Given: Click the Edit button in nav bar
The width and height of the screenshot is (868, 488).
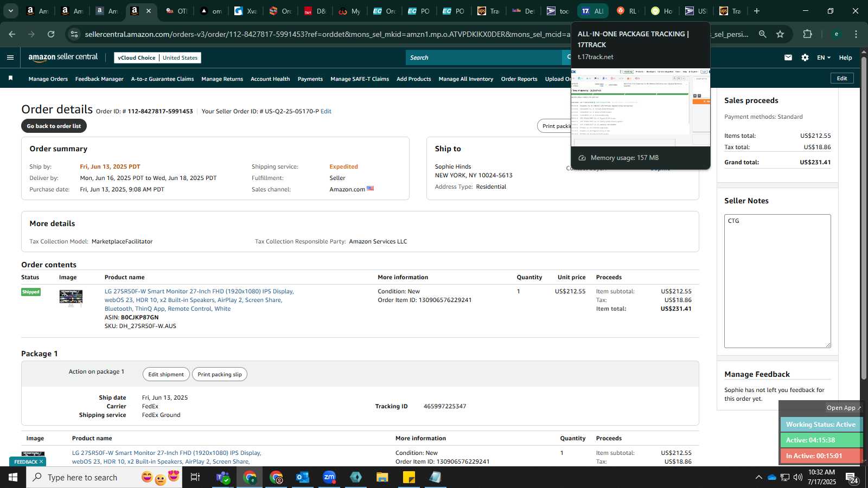Looking at the screenshot, I should (842, 78).
